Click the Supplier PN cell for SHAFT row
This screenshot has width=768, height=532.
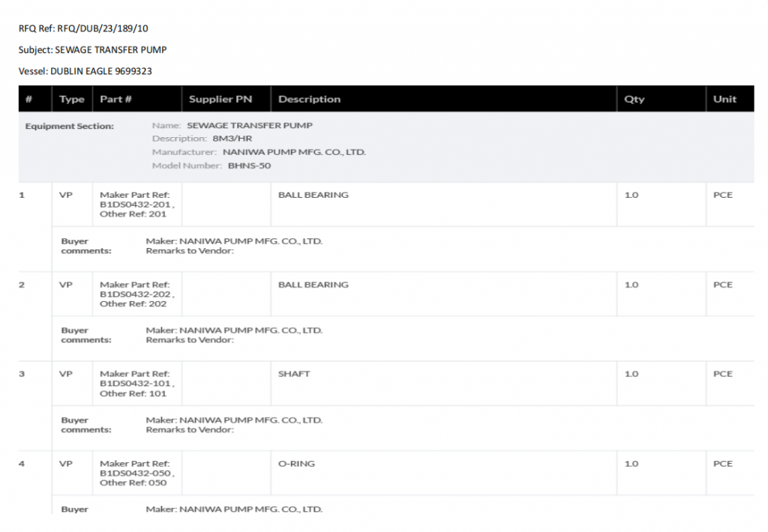226,383
